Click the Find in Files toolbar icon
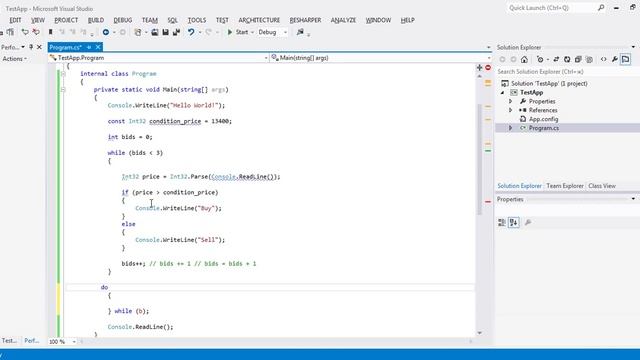This screenshot has height=360, width=640. click(300, 32)
